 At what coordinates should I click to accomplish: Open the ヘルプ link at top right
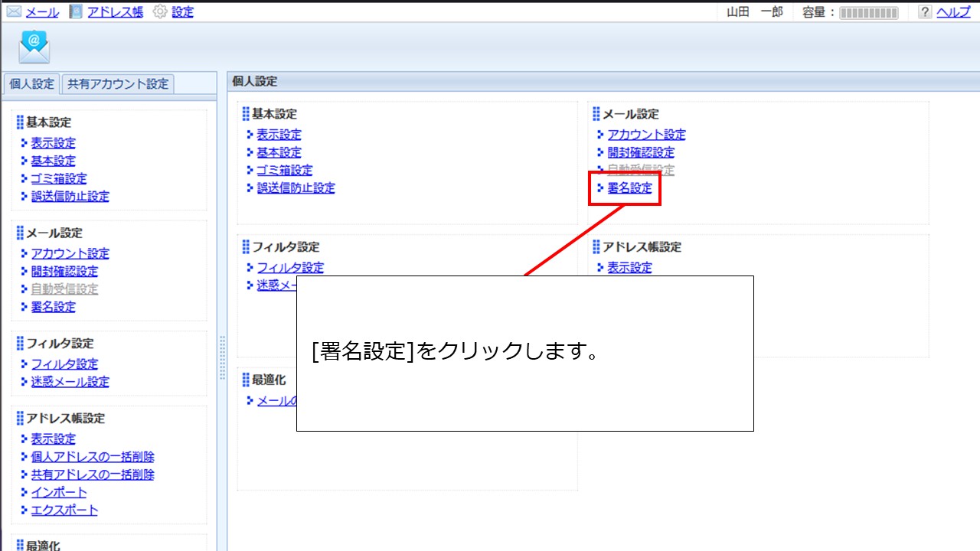pyautogui.click(x=953, y=12)
